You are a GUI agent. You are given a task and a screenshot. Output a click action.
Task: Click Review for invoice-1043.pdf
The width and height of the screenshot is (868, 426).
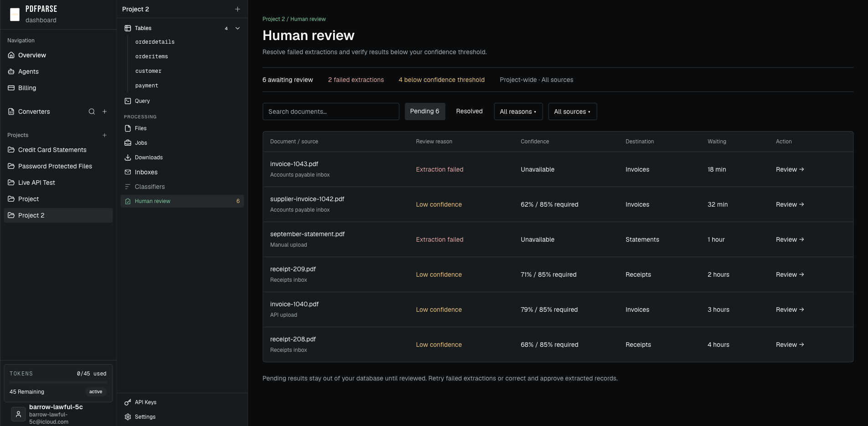tap(790, 169)
